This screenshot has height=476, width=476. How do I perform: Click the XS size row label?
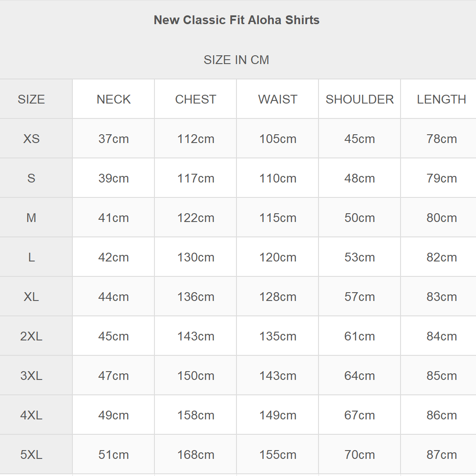tap(31, 139)
